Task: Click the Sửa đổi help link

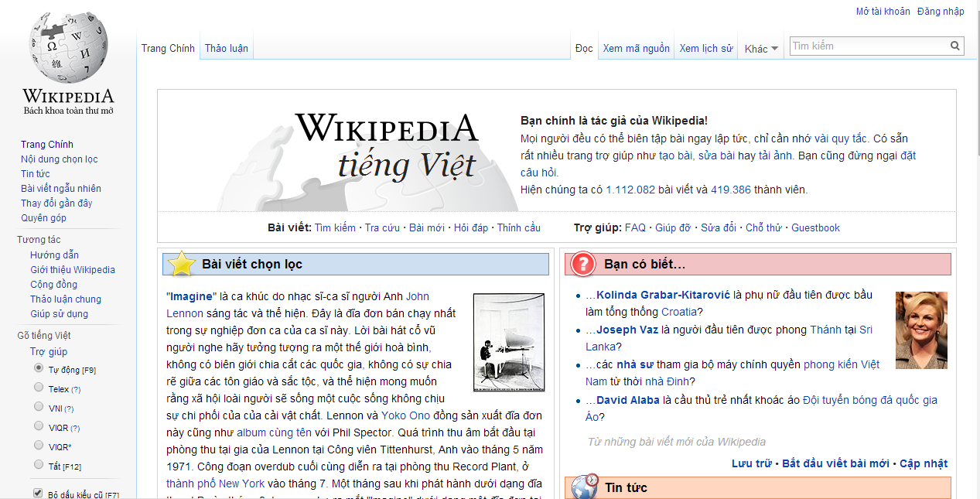Action: (x=719, y=227)
